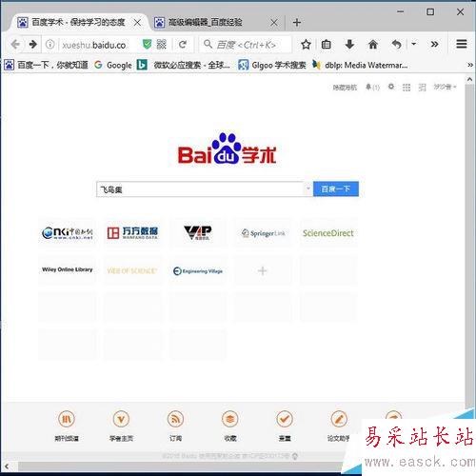
Task: Open the hamburger menu
Action: pos(462,44)
